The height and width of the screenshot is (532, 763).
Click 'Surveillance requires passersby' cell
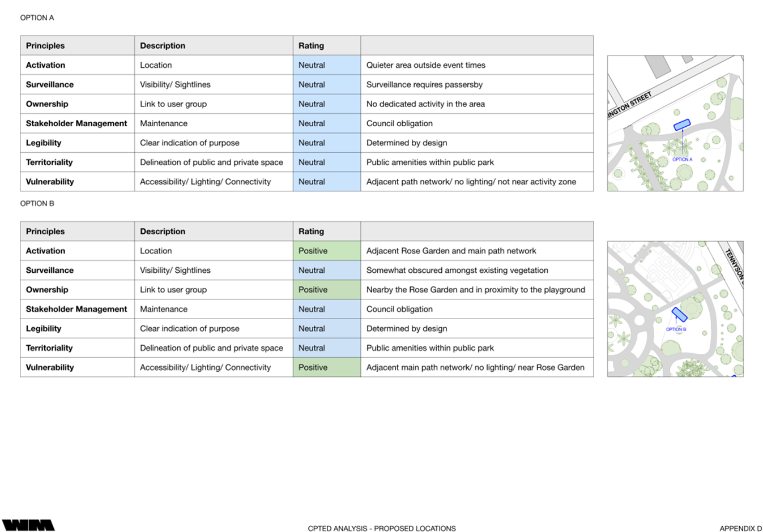tap(424, 84)
